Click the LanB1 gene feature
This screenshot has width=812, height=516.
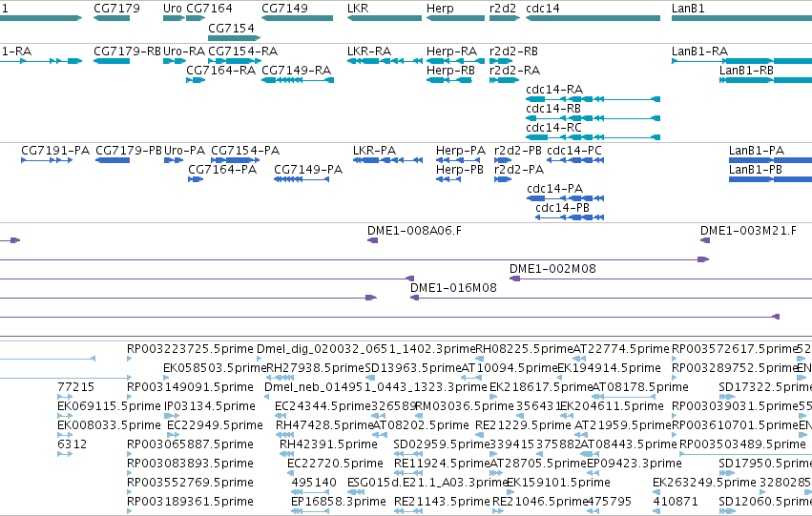pos(741,18)
